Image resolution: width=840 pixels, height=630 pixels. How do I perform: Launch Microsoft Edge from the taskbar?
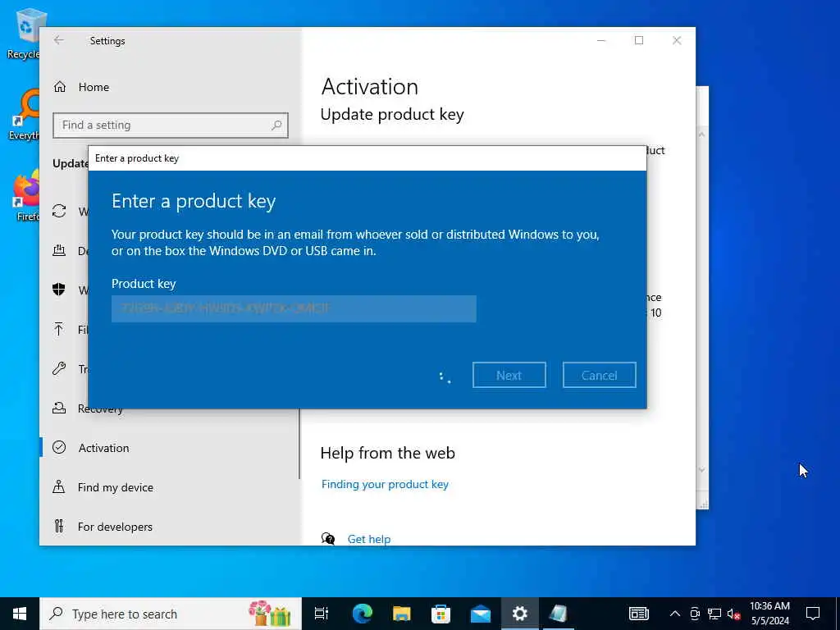pyautogui.click(x=362, y=614)
